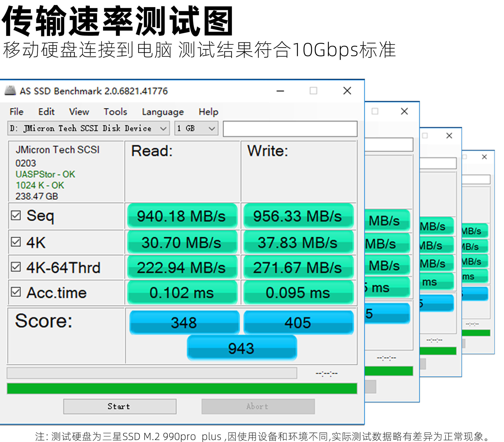Expand the 1 GB test size dropdown
This screenshot has width=504, height=442.
tap(196, 128)
